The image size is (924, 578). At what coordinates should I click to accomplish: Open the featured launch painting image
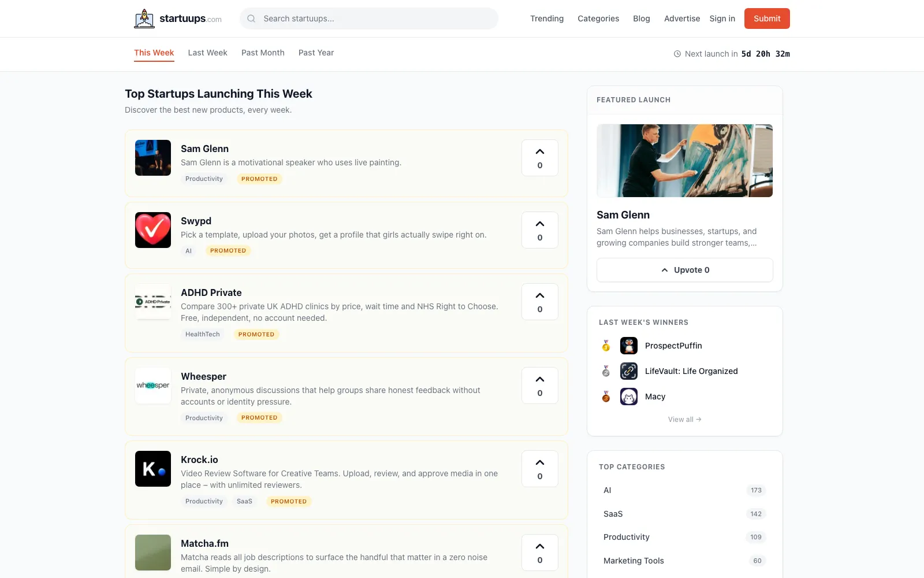[x=684, y=161]
